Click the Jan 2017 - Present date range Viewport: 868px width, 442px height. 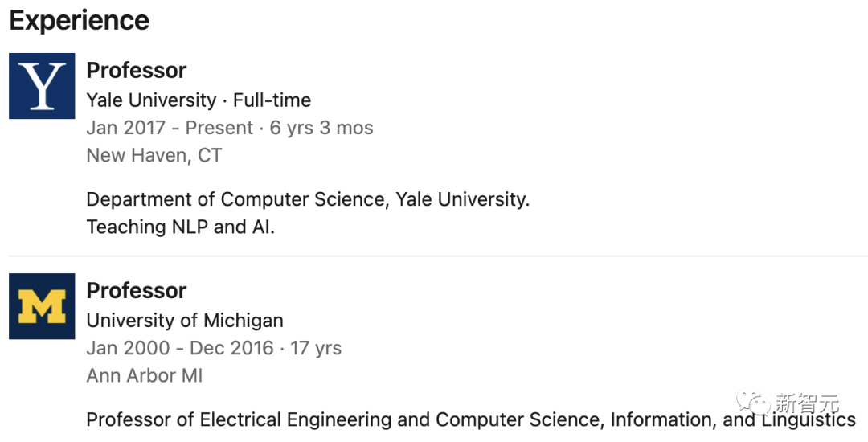click(x=170, y=128)
